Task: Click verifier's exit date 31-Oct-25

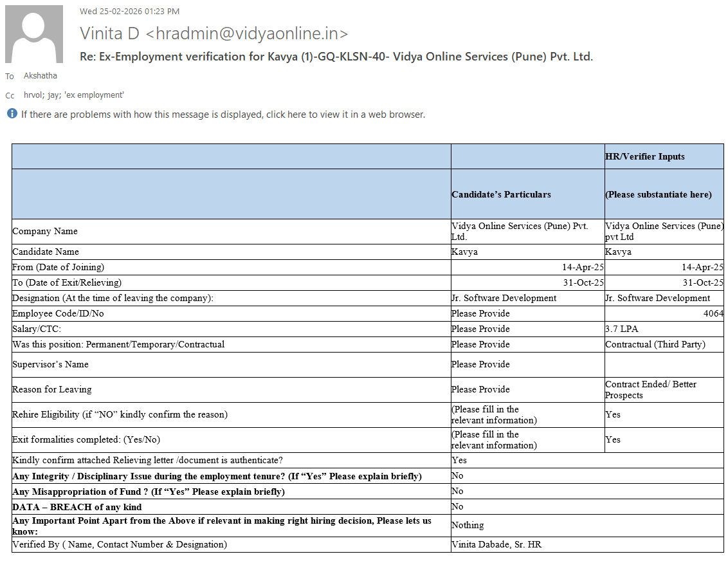Action: tap(702, 282)
